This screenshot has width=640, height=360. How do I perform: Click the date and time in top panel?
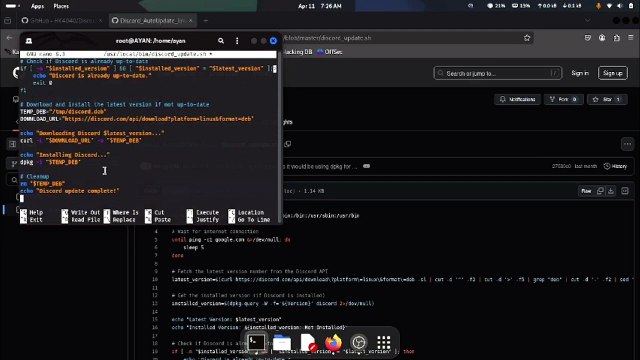pos(320,6)
